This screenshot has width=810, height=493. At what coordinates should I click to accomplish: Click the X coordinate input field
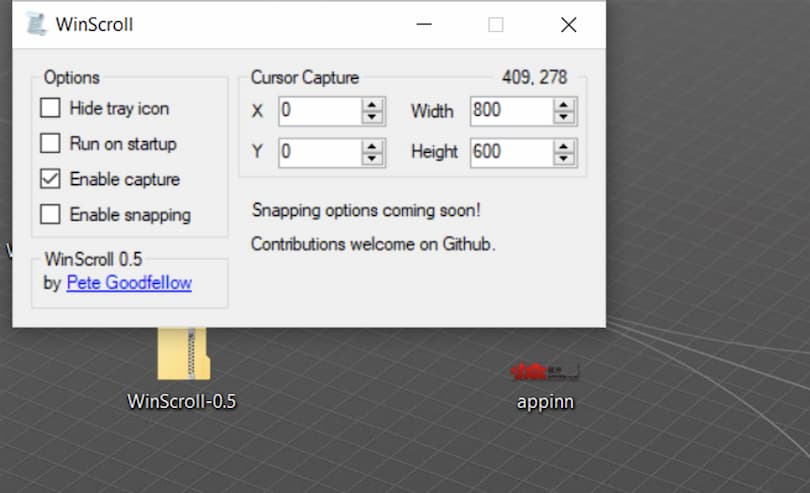click(x=318, y=110)
